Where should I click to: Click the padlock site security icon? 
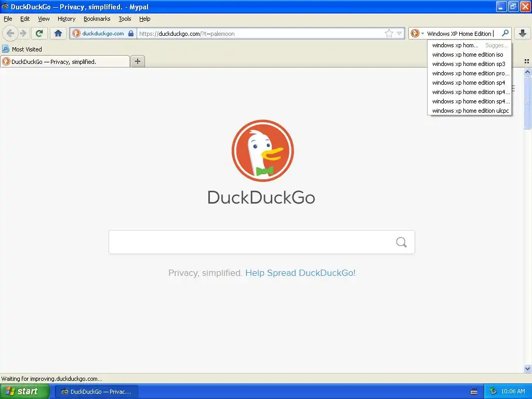131,33
